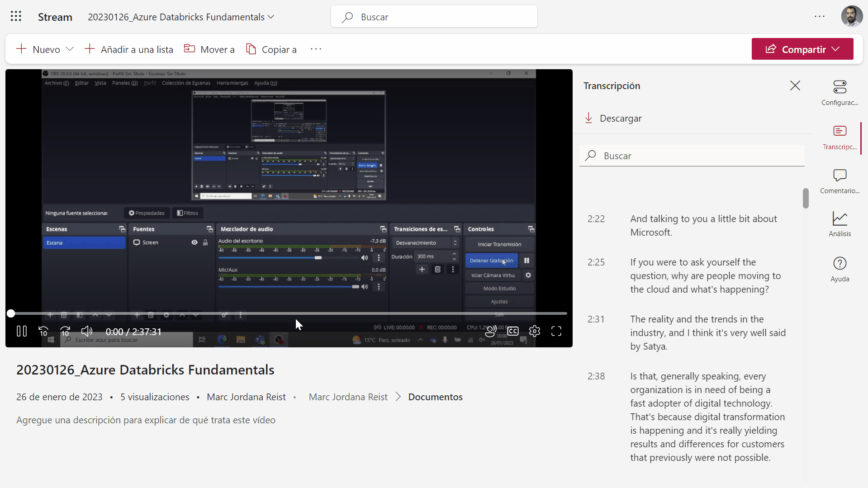Open the command bar overflow ellipsis

tap(316, 49)
